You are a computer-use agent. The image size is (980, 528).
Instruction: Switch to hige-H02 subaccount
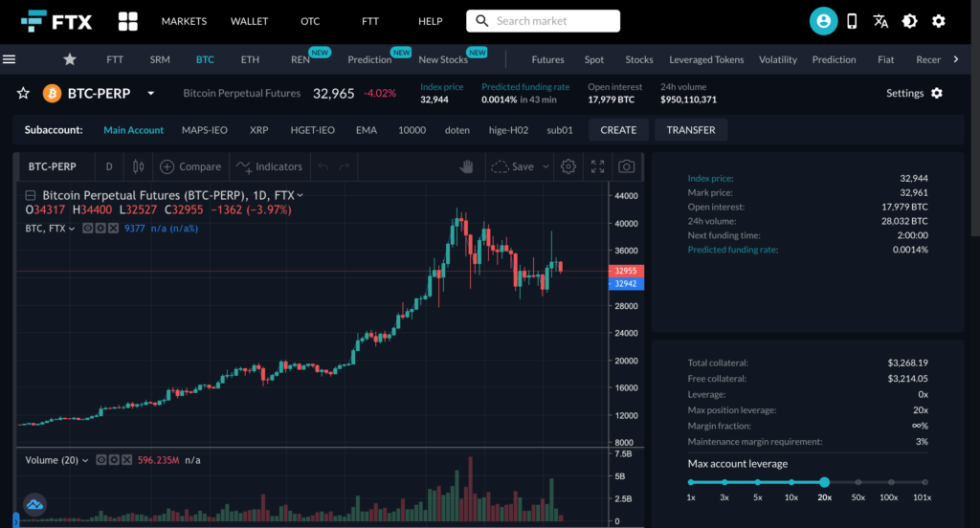click(x=508, y=130)
